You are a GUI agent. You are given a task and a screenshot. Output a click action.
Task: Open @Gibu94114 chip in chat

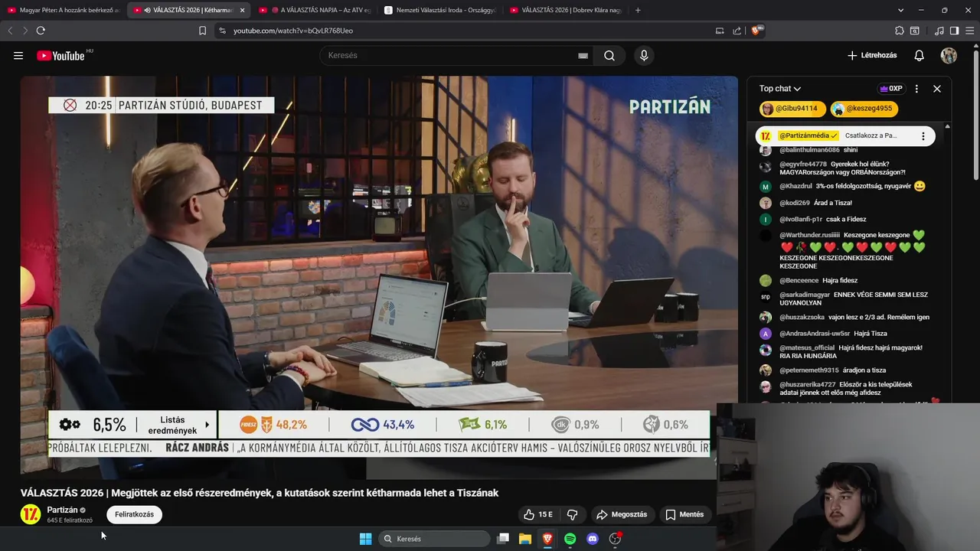pos(792,109)
